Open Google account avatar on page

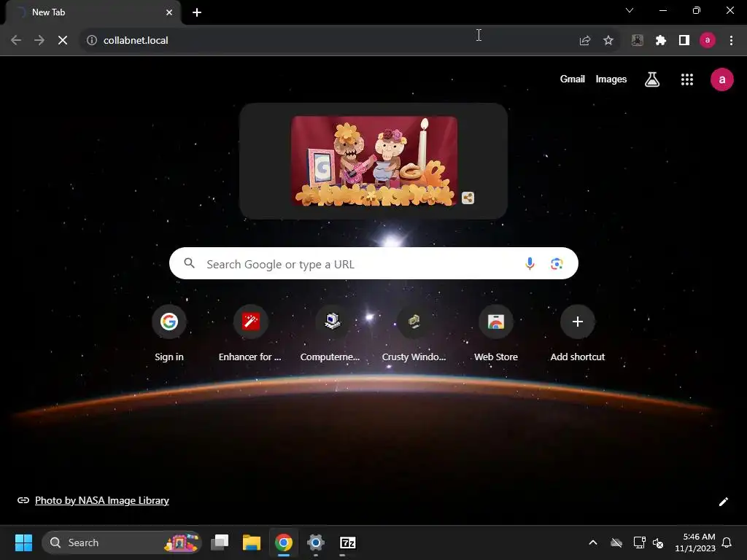pos(721,79)
